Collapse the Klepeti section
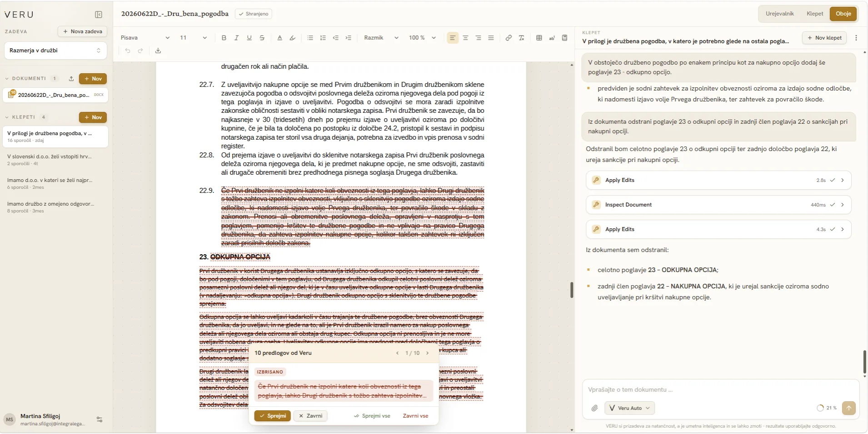 click(x=7, y=117)
